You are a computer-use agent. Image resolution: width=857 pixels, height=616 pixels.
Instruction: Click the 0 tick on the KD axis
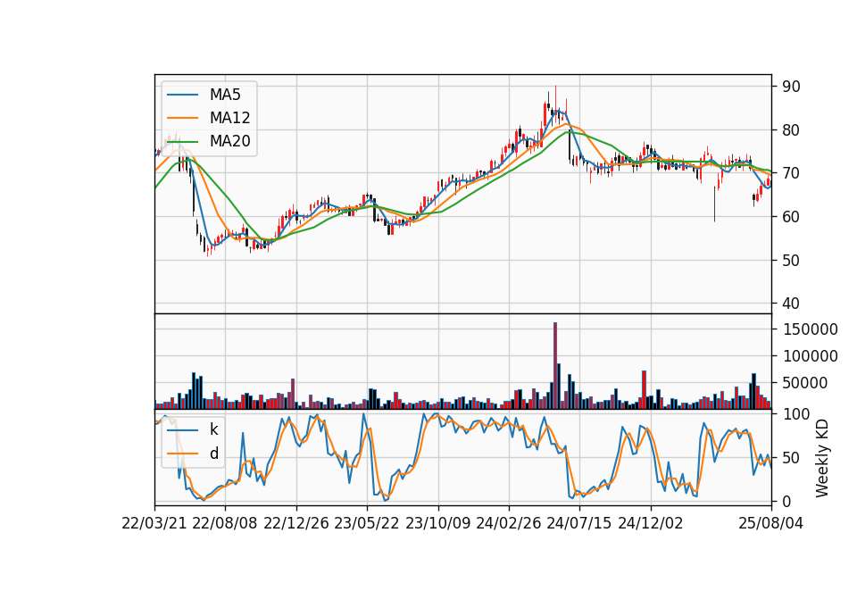click(x=786, y=501)
